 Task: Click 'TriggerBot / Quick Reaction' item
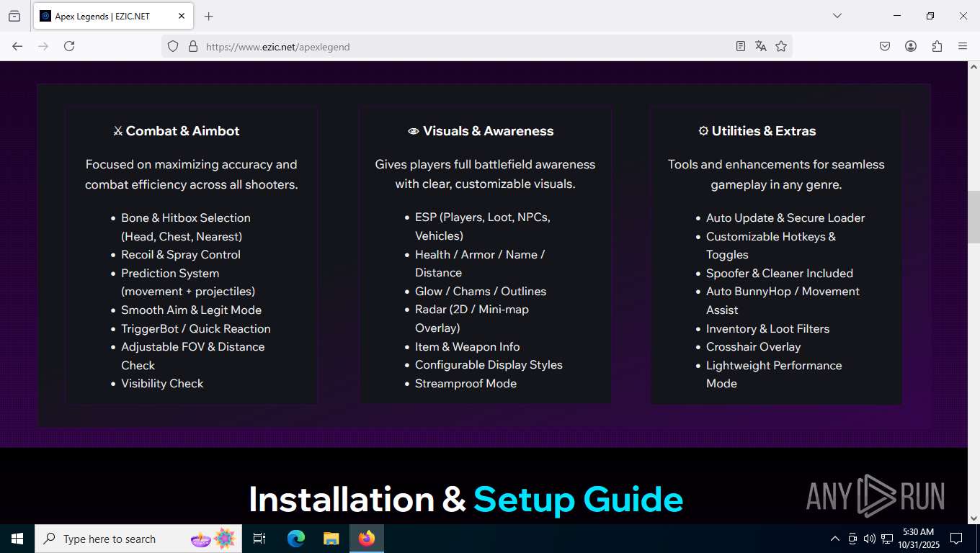[x=196, y=328]
